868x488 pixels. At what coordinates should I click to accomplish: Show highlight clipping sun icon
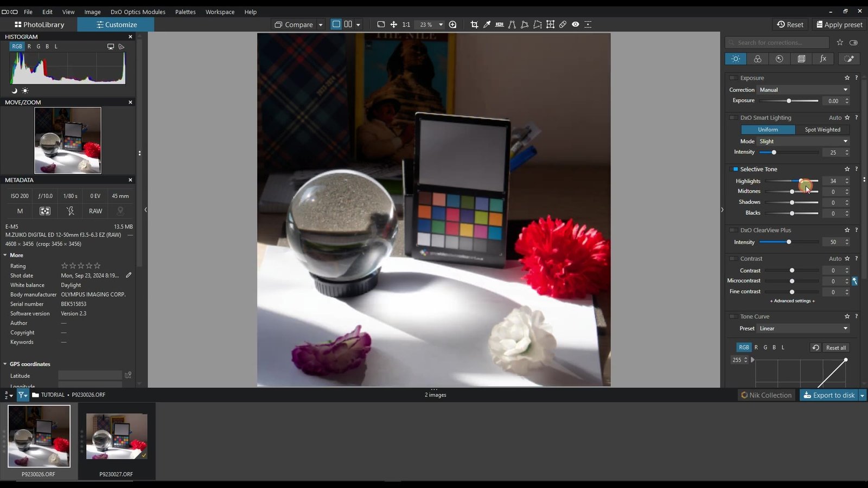pos(25,91)
